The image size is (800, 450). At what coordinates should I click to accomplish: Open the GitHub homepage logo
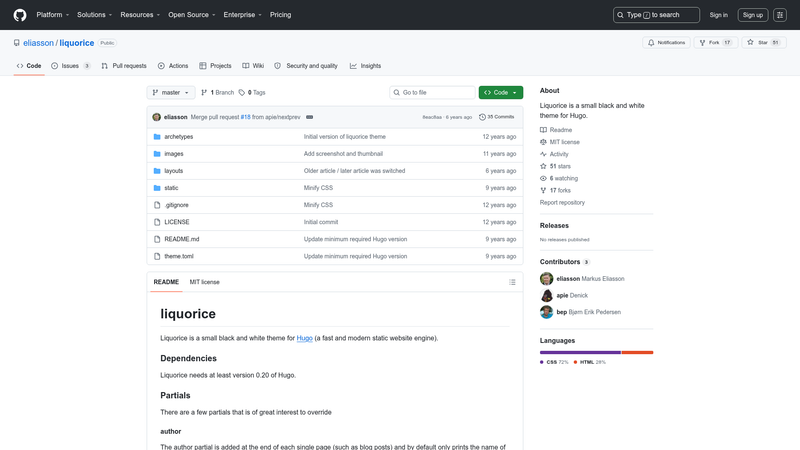coord(20,15)
